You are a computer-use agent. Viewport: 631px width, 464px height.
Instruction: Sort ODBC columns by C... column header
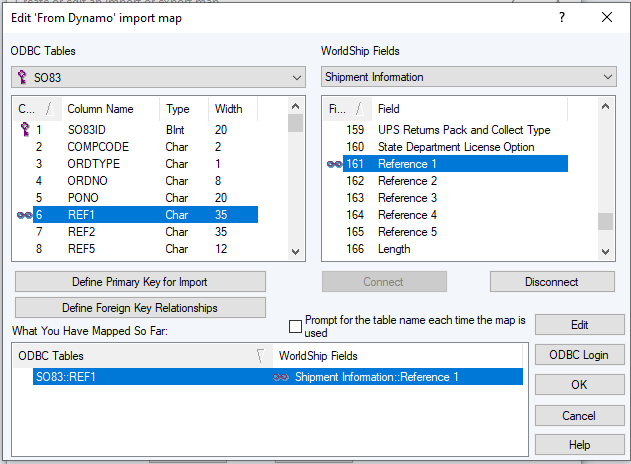pyautogui.click(x=37, y=109)
